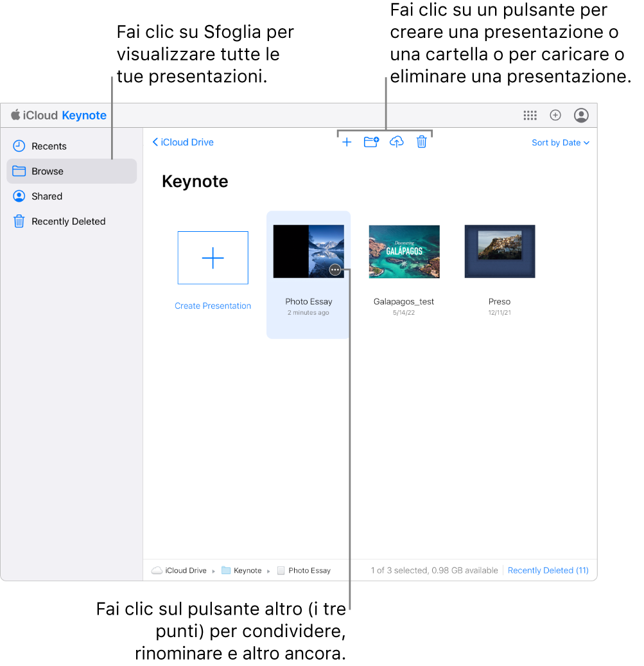The width and height of the screenshot is (644, 666).
Task: Open Recently Deleted in the sidebar
Action: (71, 222)
